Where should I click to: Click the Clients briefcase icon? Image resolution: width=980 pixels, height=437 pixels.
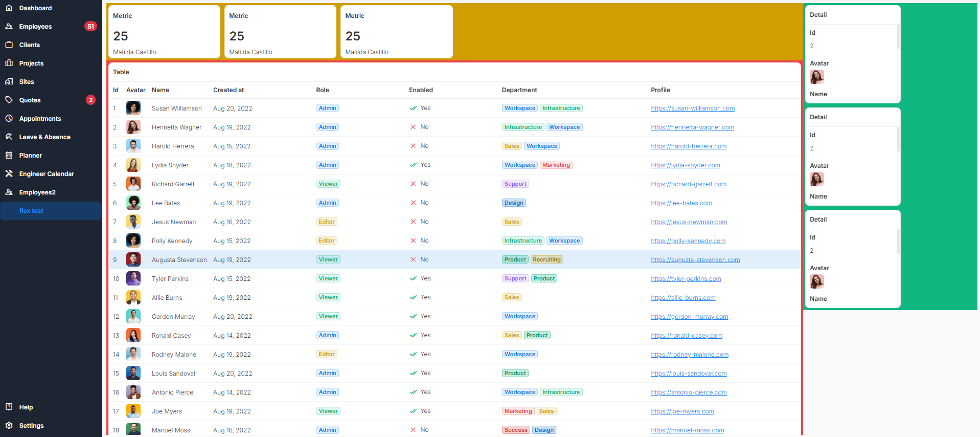[9, 45]
